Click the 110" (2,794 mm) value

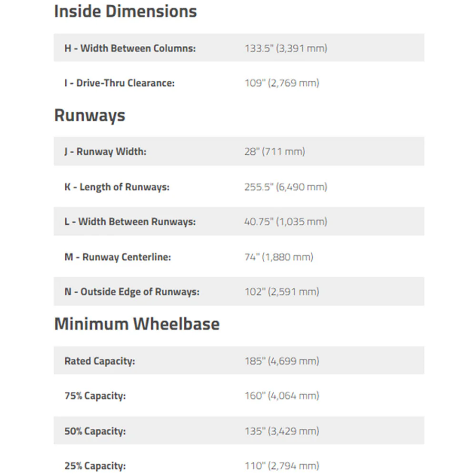click(282, 466)
